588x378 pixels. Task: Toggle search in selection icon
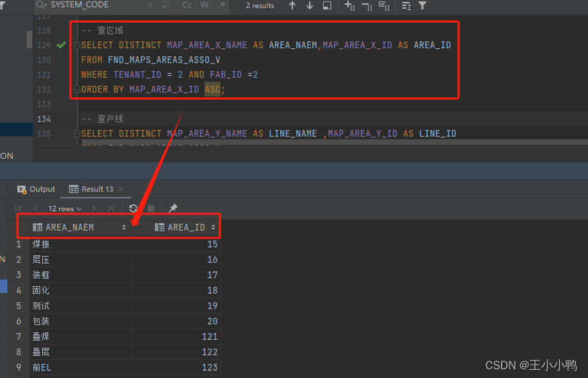click(327, 5)
